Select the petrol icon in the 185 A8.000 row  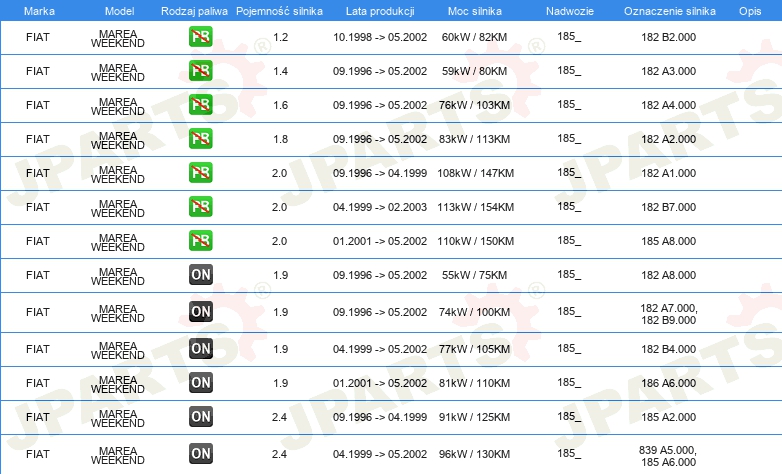point(200,240)
